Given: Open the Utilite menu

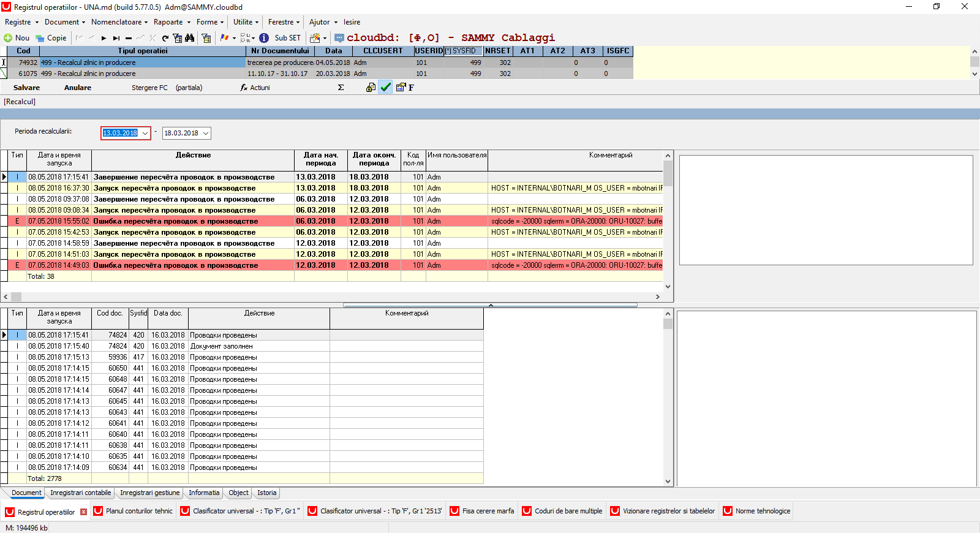Looking at the screenshot, I should tap(246, 22).
